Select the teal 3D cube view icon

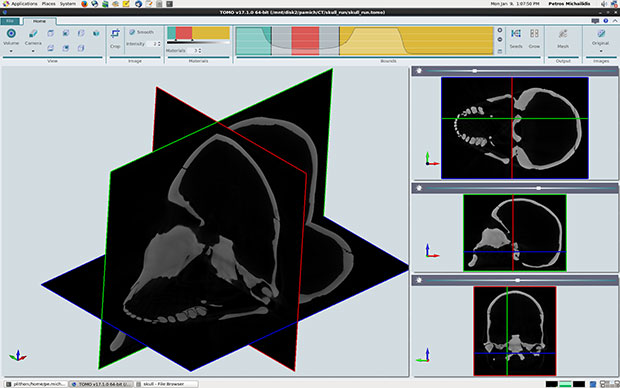96,33
